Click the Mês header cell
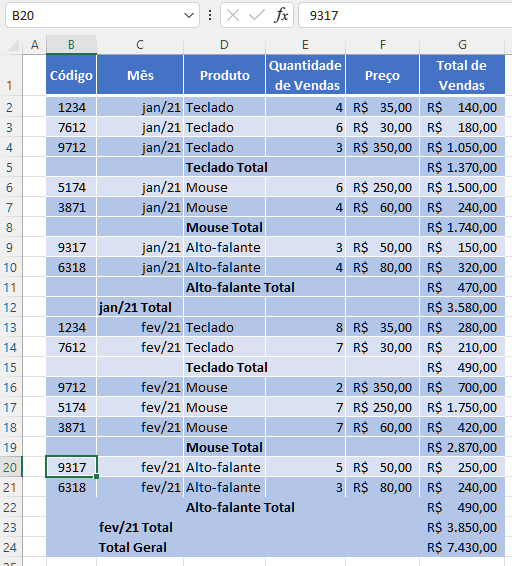The image size is (512, 566). [x=140, y=75]
